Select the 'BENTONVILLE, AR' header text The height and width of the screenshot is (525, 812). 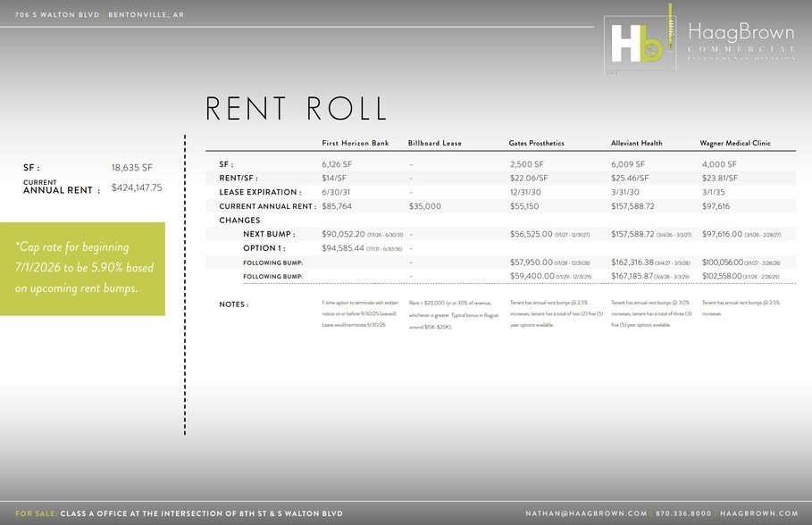point(146,14)
